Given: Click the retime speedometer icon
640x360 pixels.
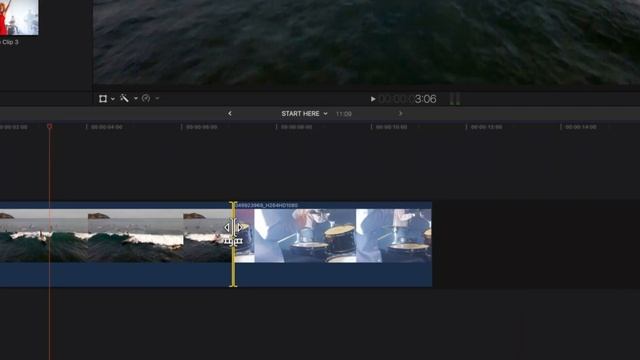Looking at the screenshot, I should click(x=146, y=98).
